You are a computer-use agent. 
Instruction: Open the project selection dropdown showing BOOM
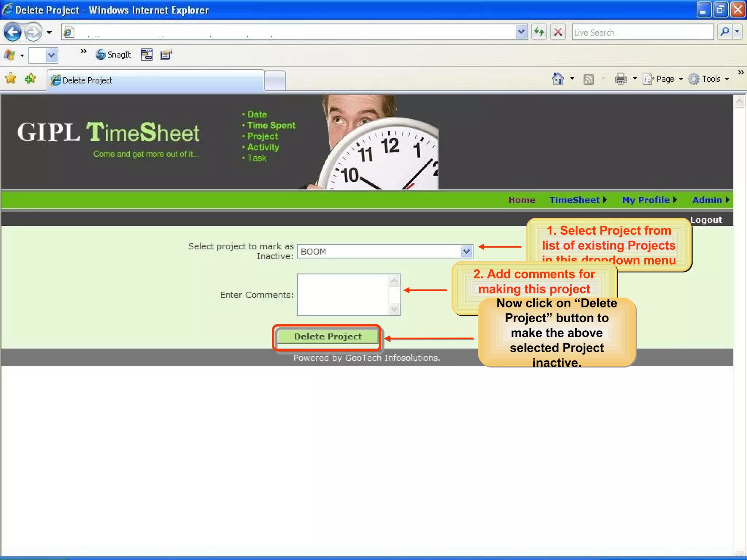coord(385,252)
